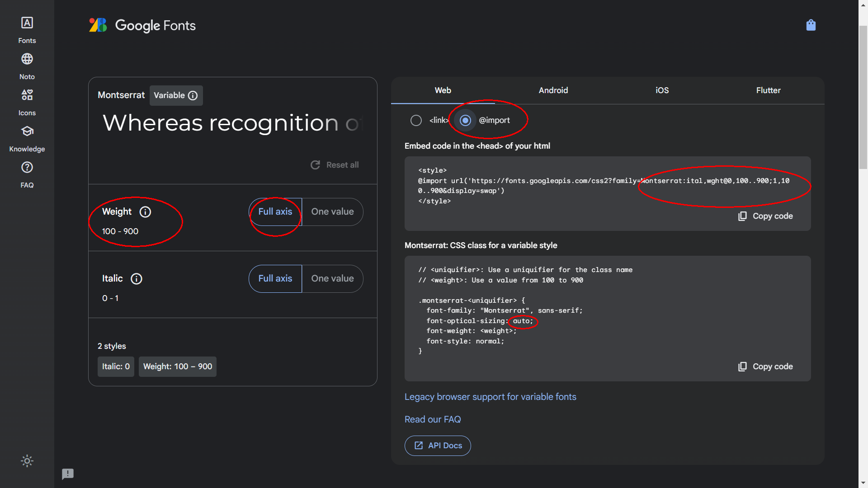The image size is (868, 488).
Task: Copy the CSS class code
Action: coord(765,366)
